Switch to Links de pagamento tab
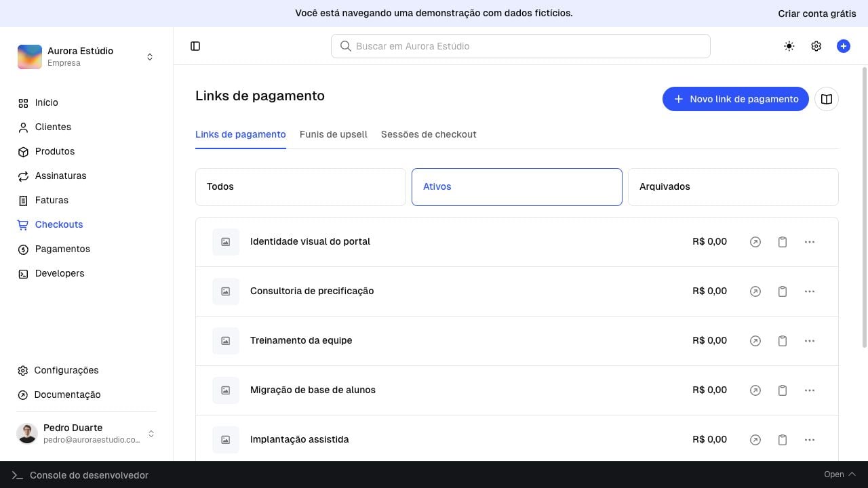 (x=241, y=134)
